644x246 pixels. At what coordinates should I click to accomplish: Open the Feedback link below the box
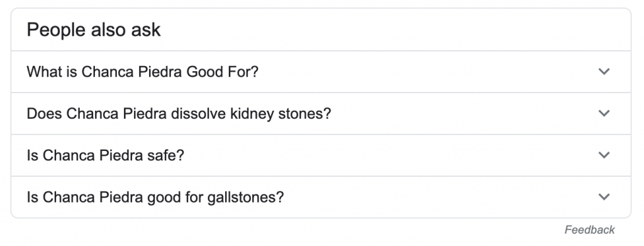589,230
